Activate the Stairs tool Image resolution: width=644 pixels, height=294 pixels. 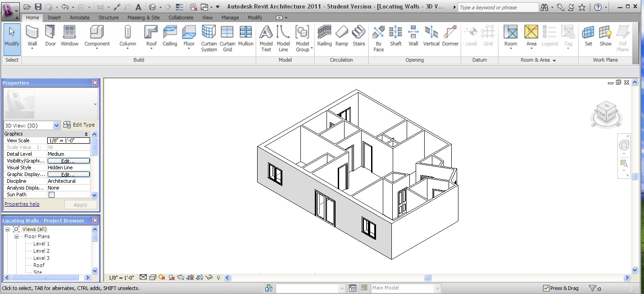tap(358, 36)
